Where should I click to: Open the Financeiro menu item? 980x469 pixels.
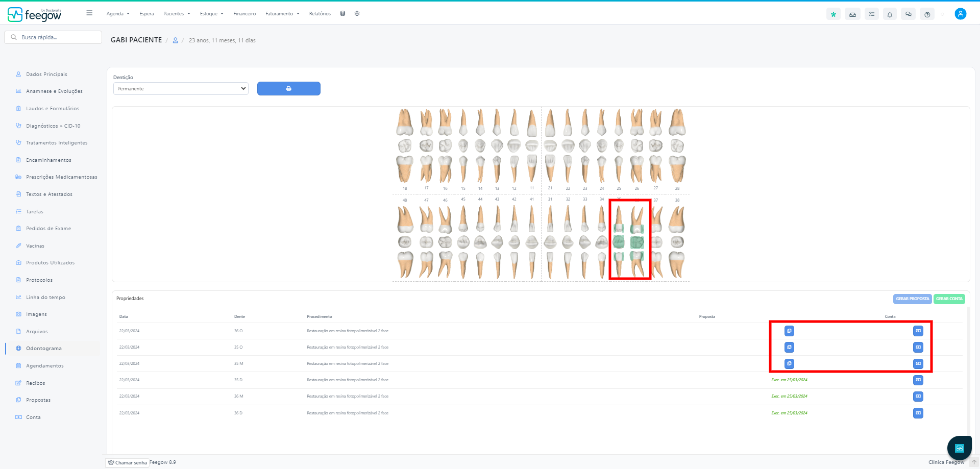click(244, 14)
